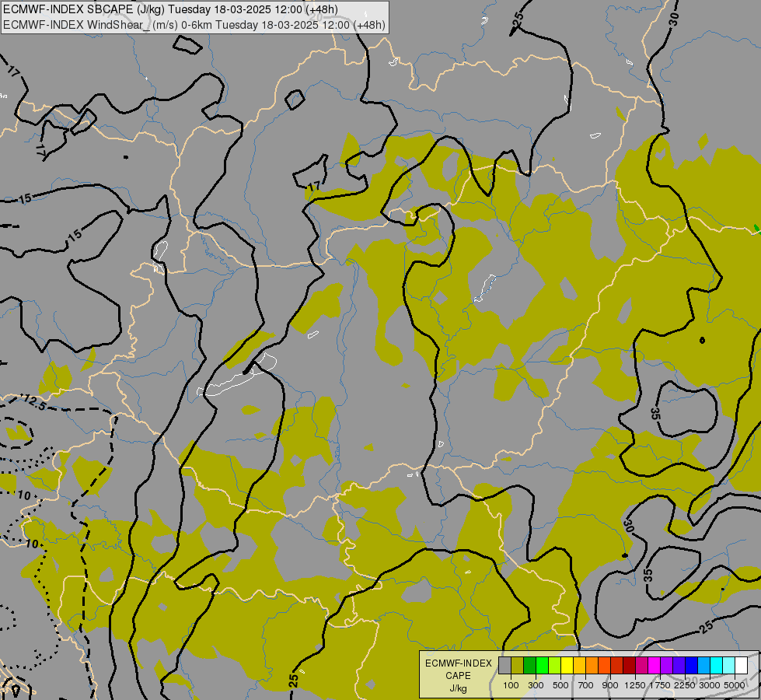Select the dark green legend swatch
This screenshot has width=761, height=700.
[x=529, y=665]
